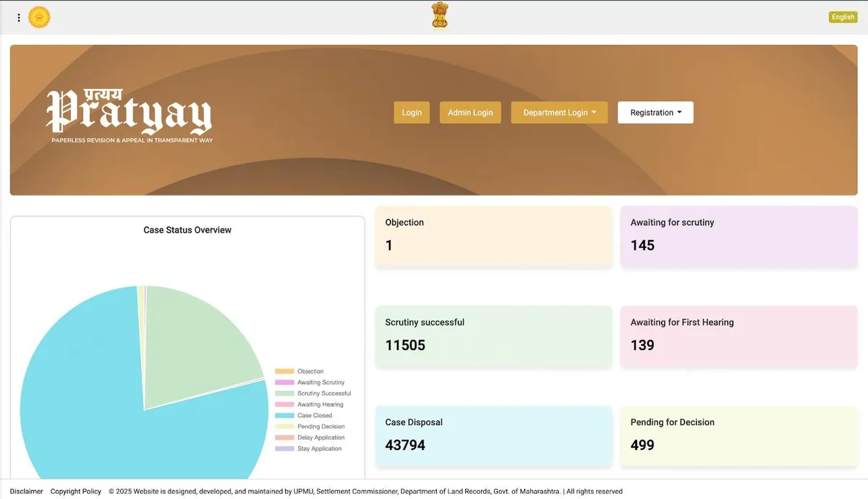
Task: Expand the Registration dropdown
Action: tap(655, 112)
